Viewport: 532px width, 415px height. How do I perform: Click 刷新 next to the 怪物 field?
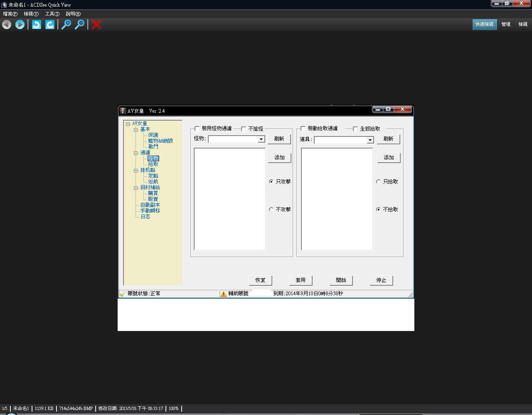coord(279,139)
